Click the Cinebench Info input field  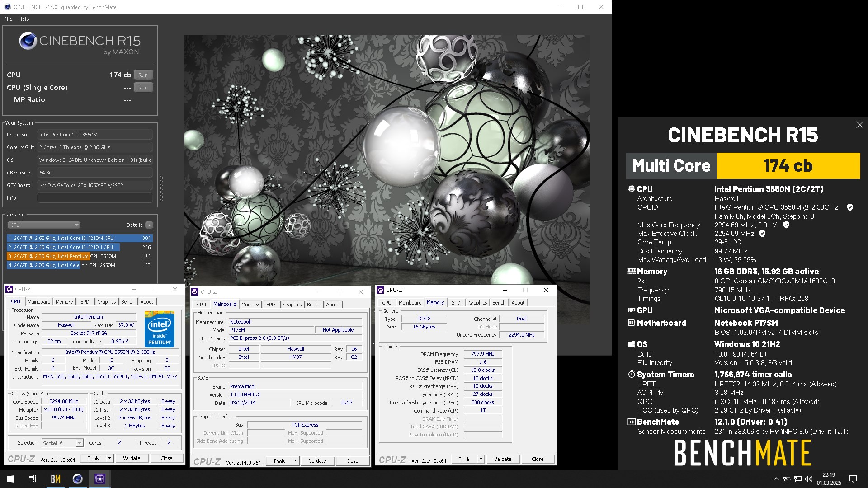pyautogui.click(x=95, y=198)
